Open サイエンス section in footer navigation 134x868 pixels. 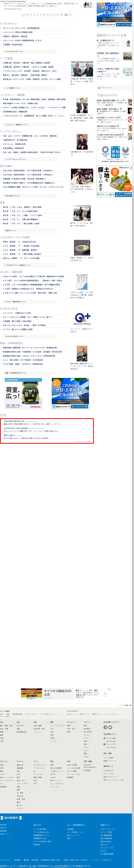(71, 722)
